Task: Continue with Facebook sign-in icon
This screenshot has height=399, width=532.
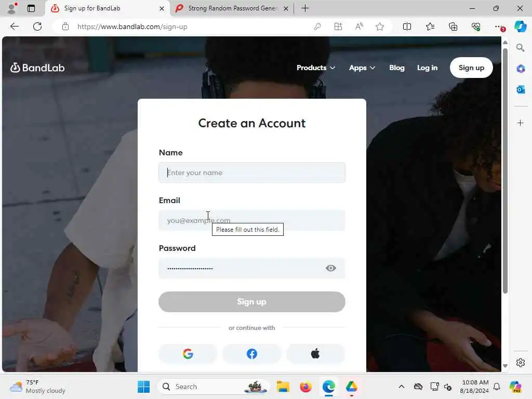Action: pyautogui.click(x=252, y=354)
